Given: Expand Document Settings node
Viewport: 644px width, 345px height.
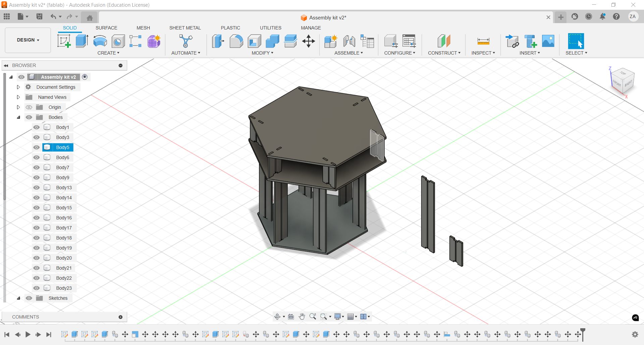Looking at the screenshot, I should click(18, 87).
